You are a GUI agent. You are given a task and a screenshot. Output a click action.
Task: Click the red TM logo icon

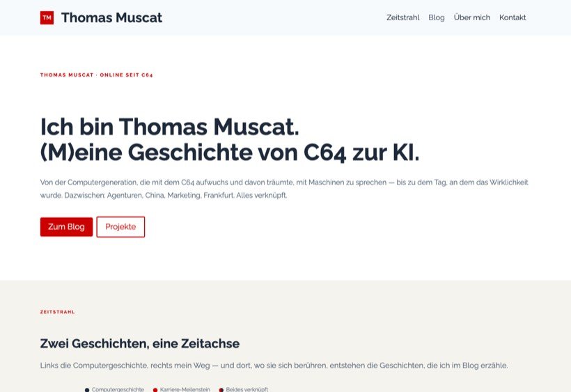pos(47,17)
